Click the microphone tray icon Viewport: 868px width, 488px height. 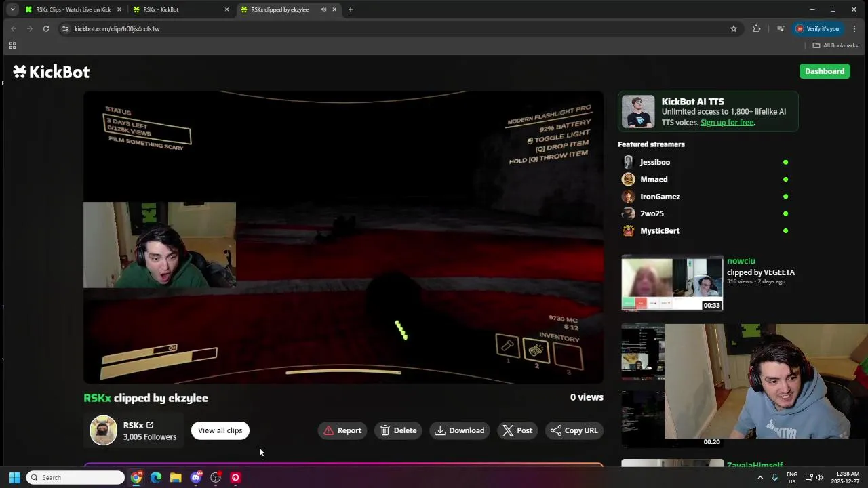(775, 478)
